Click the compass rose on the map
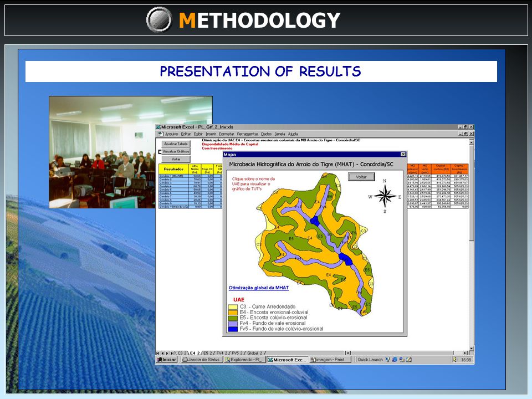Viewport: 532px width, 399px height. pos(385,196)
